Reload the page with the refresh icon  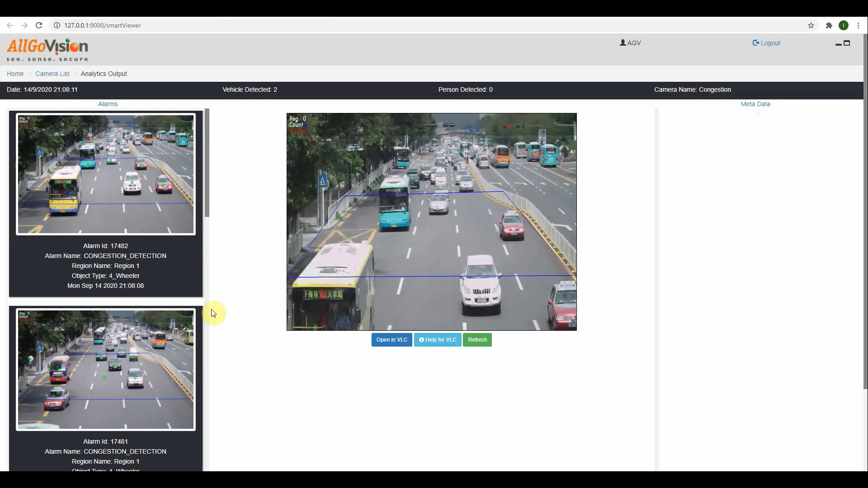tap(39, 25)
